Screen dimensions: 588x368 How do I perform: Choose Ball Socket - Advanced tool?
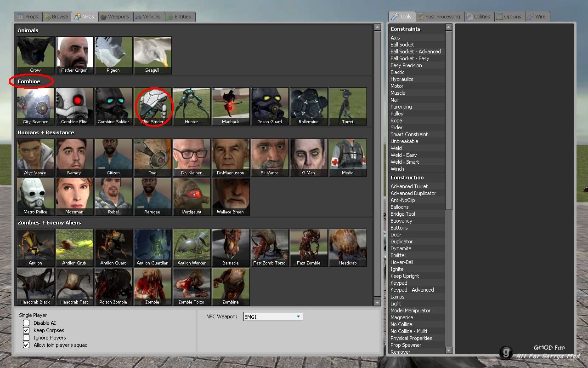click(x=417, y=52)
